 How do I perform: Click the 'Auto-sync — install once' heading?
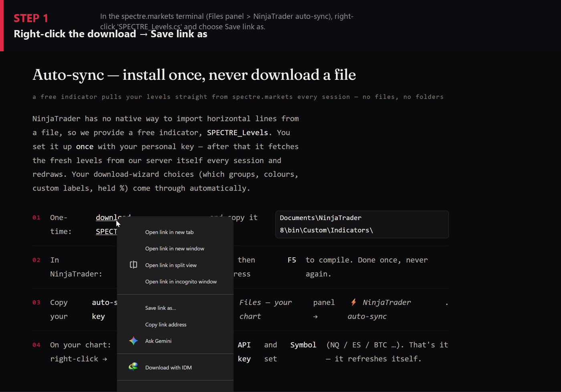(x=194, y=75)
